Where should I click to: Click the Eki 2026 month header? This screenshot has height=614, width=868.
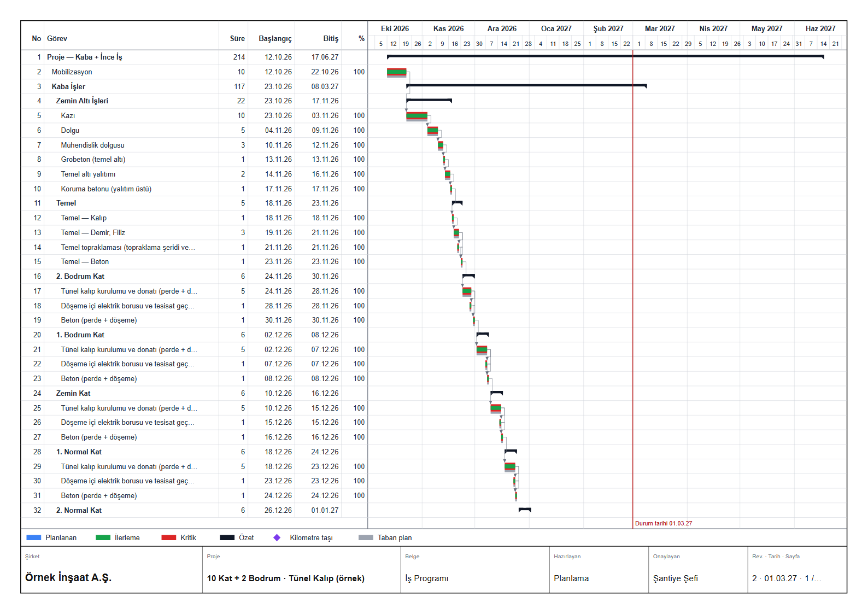coord(395,28)
